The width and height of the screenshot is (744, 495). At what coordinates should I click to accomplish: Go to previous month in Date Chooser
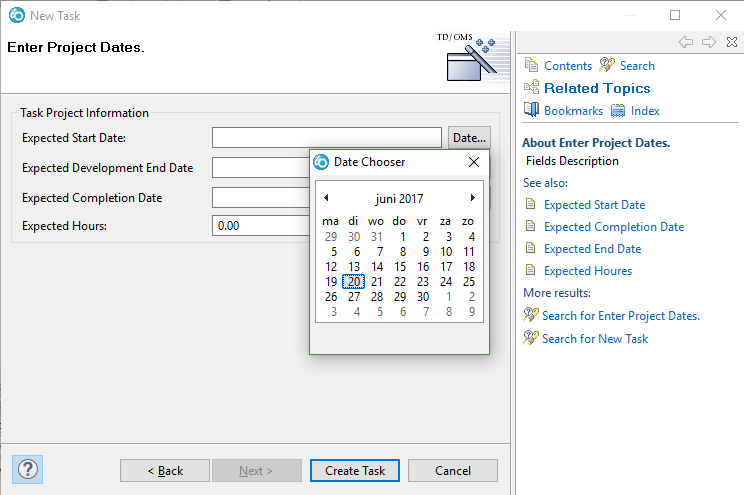tap(326, 198)
